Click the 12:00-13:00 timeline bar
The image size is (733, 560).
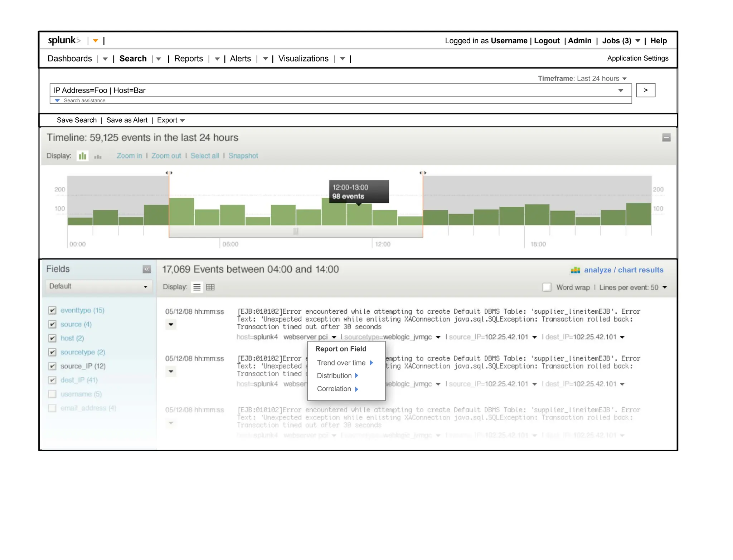point(359,215)
